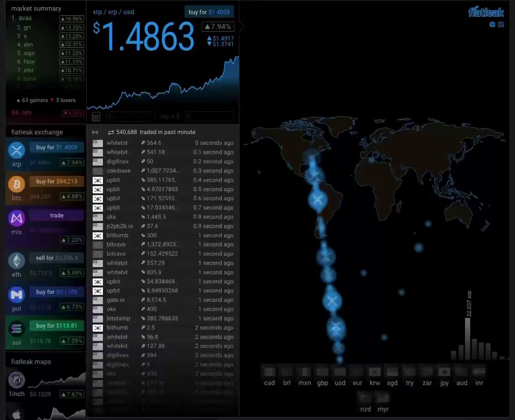
Task: Click the tallest 22,037 xrp volume bar
Action: pyautogui.click(x=467, y=338)
